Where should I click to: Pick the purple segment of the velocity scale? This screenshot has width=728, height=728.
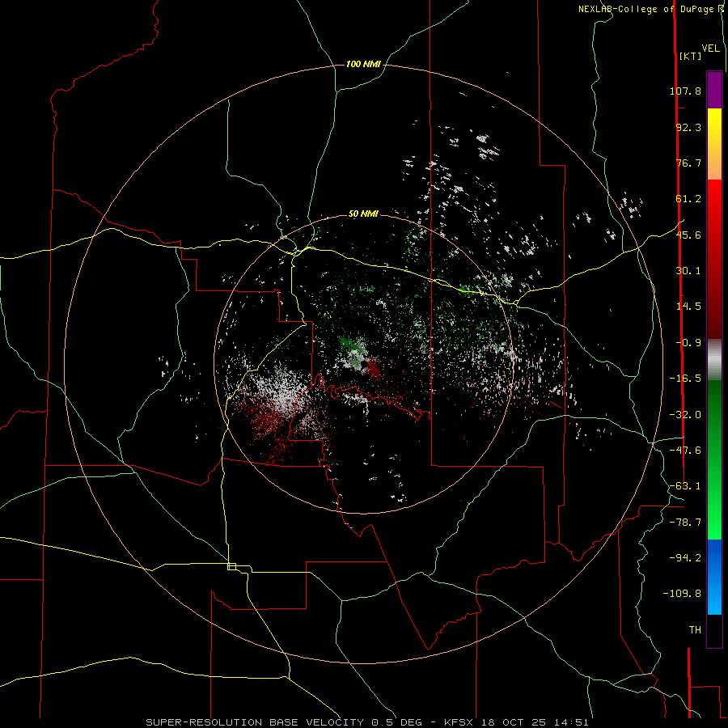(714, 90)
